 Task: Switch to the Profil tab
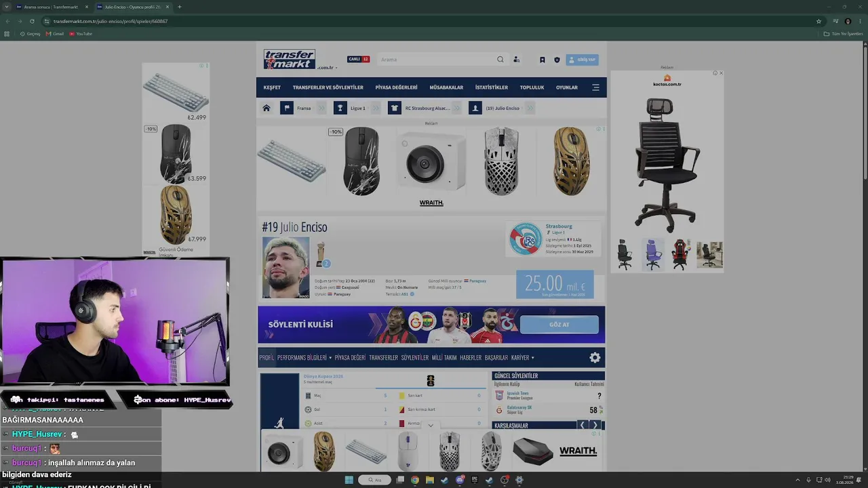(267, 358)
